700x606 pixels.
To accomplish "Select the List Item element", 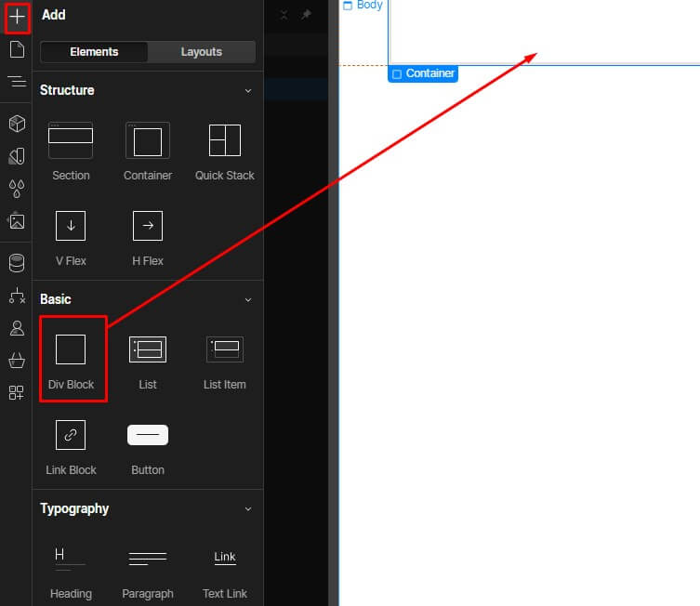I will pos(225,362).
